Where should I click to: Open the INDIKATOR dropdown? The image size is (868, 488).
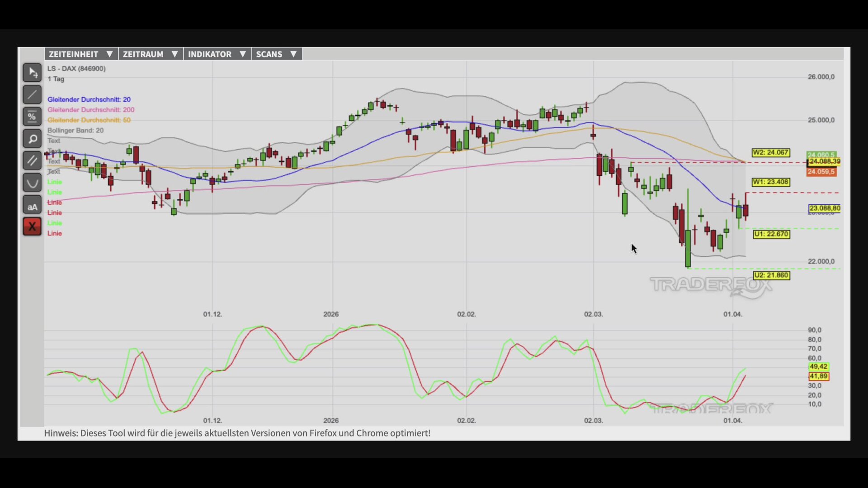(x=217, y=54)
